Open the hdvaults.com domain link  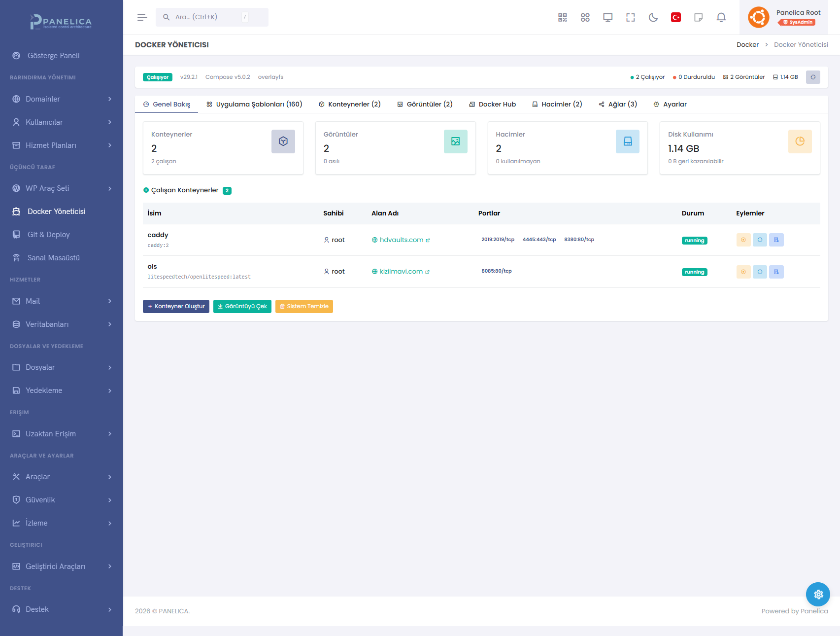401,240
